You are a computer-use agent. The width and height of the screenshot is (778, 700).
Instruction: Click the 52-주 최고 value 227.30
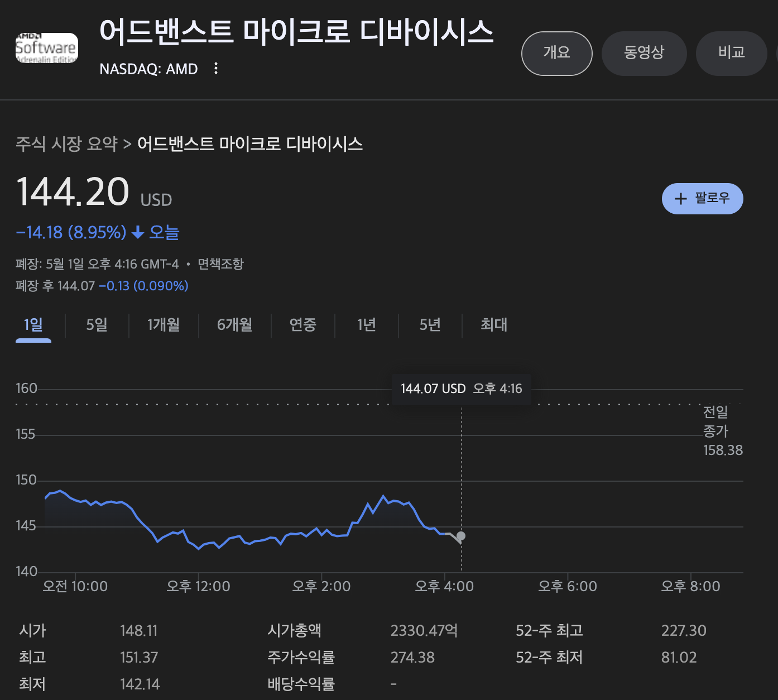pos(684,631)
